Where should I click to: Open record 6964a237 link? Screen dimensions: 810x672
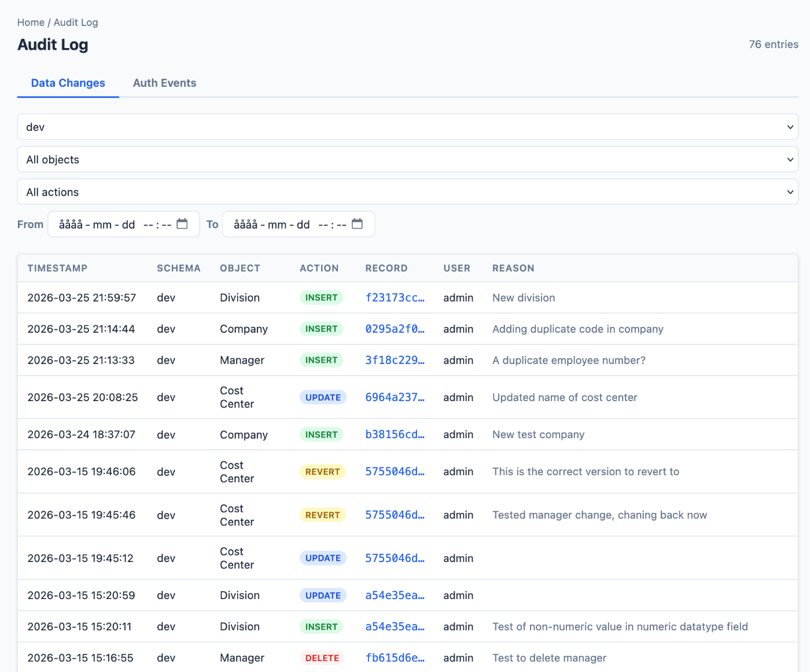[x=395, y=397]
